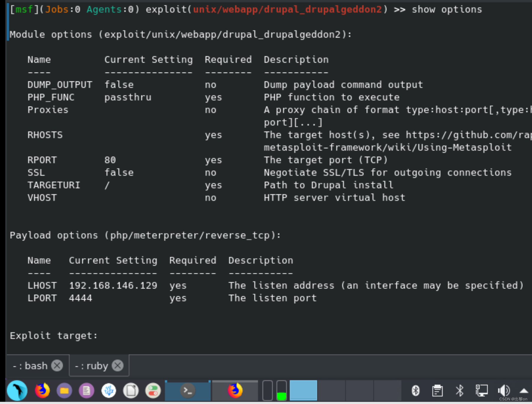Close the ruby terminal tab
This screenshot has height=404, width=532.
(x=118, y=366)
